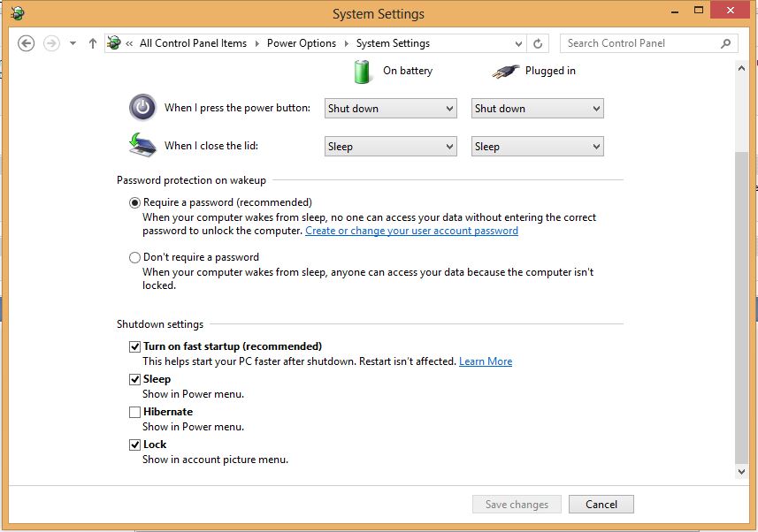
Task: Refresh the Control Panel page
Action: 538,43
